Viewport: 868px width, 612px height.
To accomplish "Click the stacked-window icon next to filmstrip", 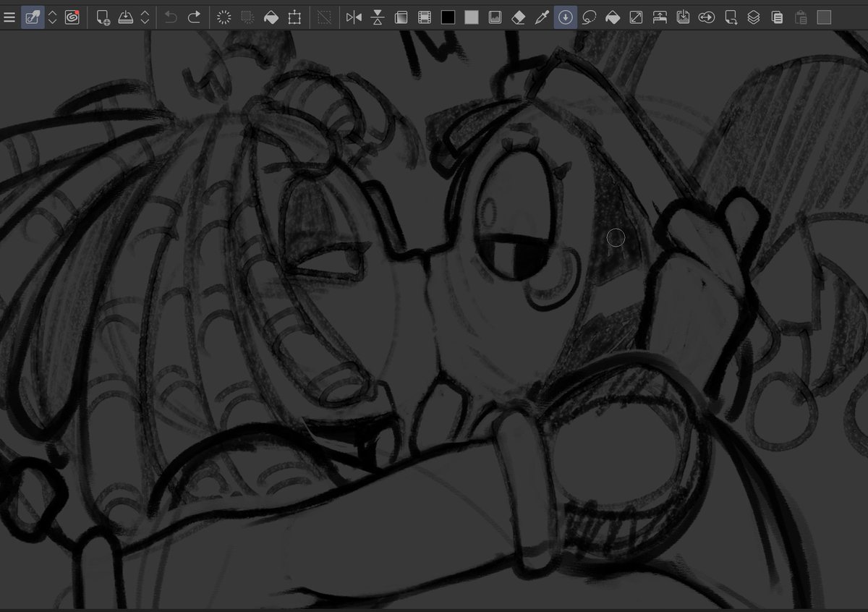I will [401, 17].
